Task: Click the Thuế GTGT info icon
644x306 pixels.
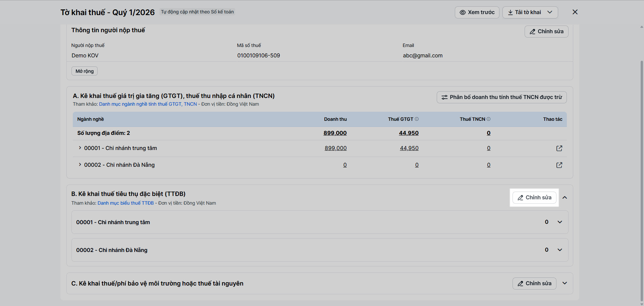Action: click(x=417, y=119)
